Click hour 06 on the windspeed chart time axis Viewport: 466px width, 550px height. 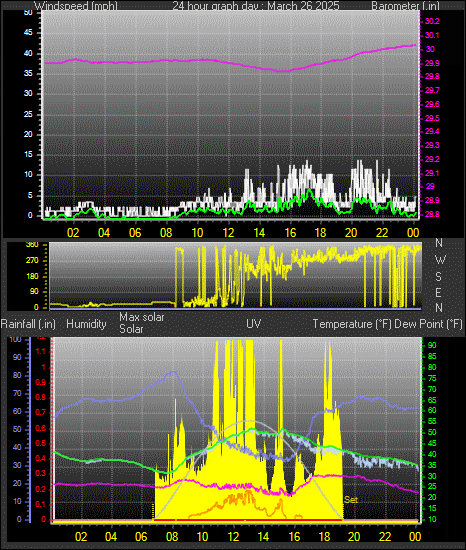(135, 233)
